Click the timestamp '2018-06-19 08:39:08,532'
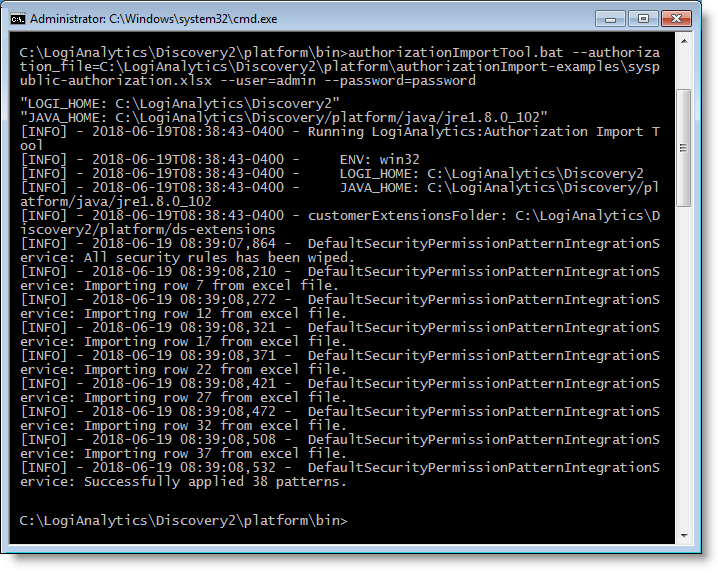This screenshot has height=585, width=718. (184, 467)
